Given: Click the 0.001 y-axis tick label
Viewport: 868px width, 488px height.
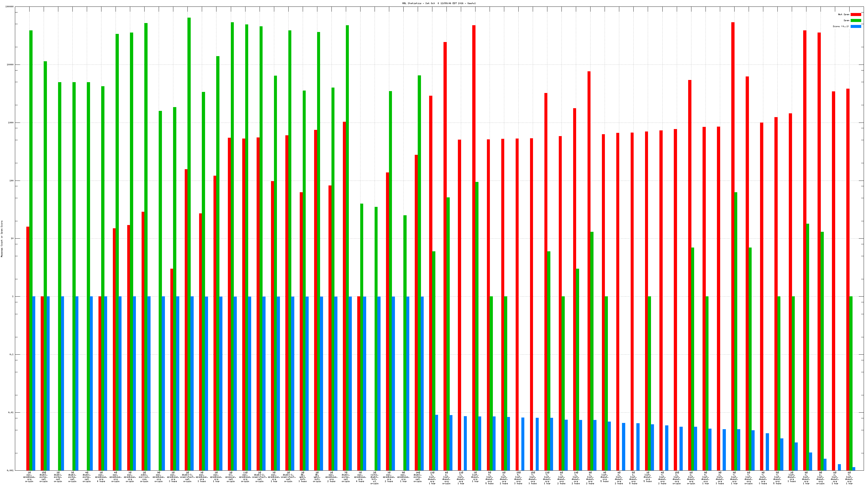Looking at the screenshot, I should (11, 470).
